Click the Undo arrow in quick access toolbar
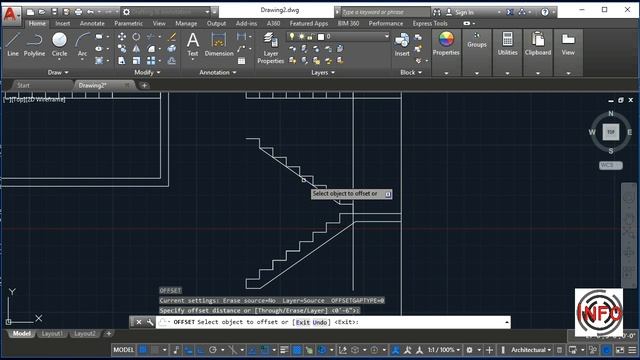 coord(90,12)
